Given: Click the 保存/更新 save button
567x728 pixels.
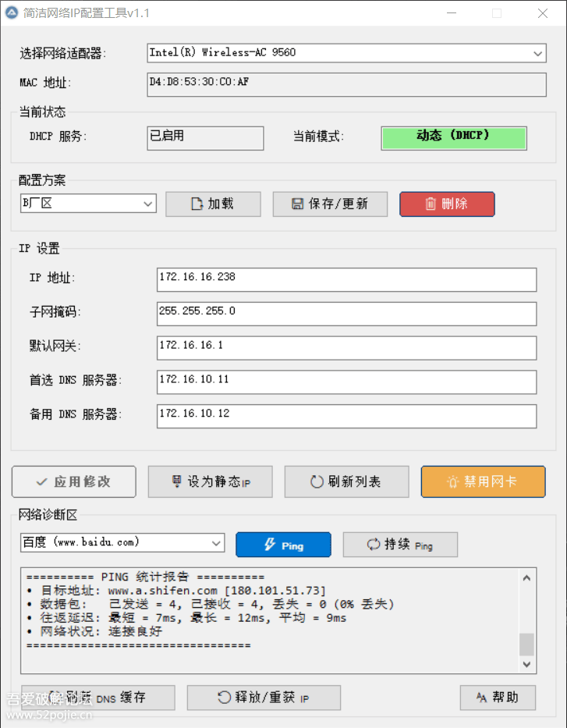Looking at the screenshot, I should pos(330,204).
